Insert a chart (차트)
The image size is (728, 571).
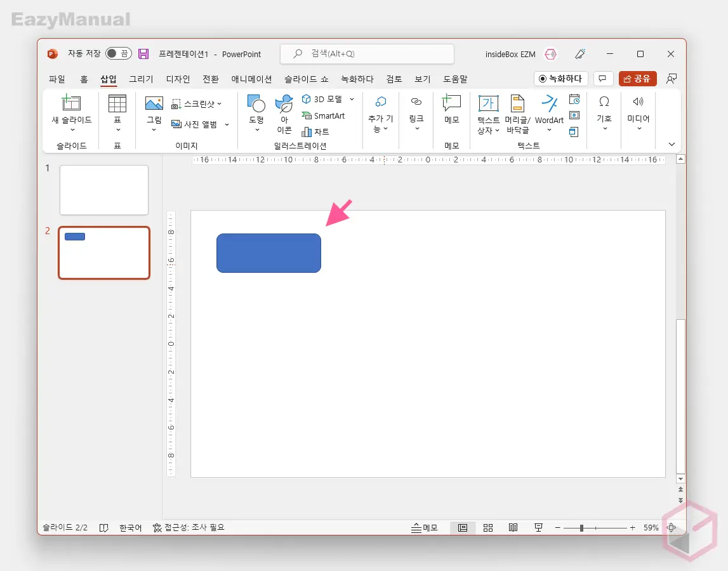coord(315,132)
